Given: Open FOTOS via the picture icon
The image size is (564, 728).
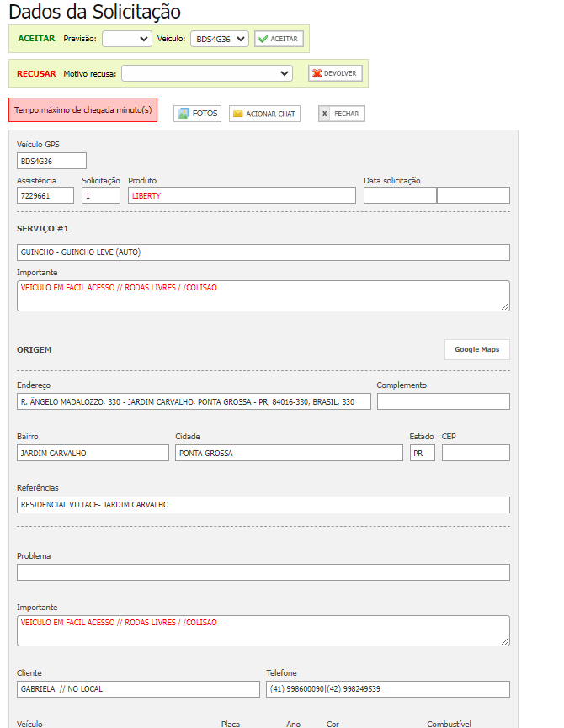Looking at the screenshot, I should click(x=197, y=113).
